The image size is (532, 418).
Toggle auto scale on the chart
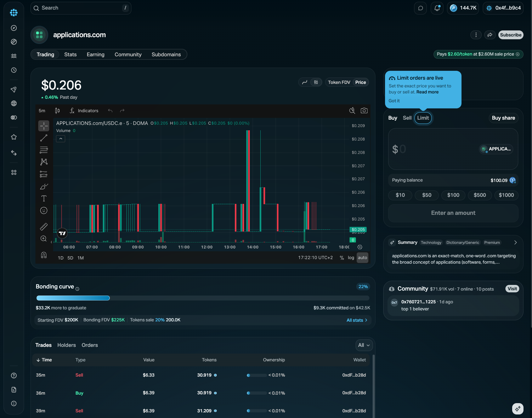click(x=362, y=258)
